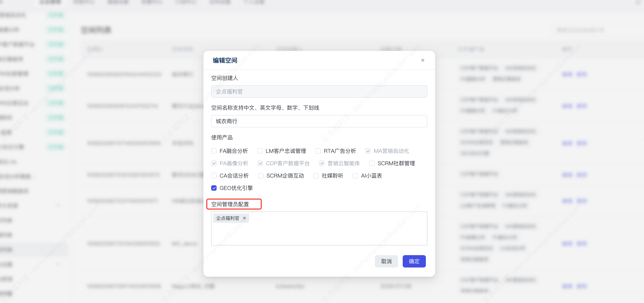Enable SCRM企微互动 option
Screen dimensions: 644x303
[x=260, y=175]
